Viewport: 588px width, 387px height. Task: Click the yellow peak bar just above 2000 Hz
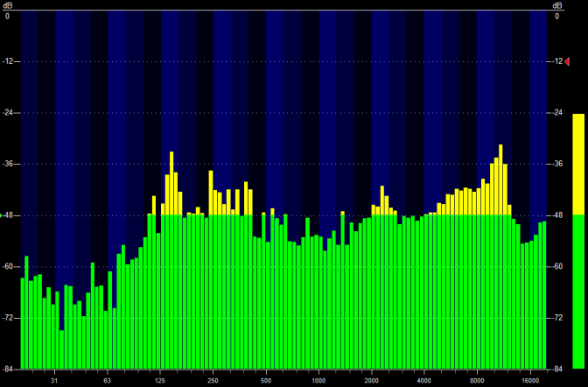382,201
